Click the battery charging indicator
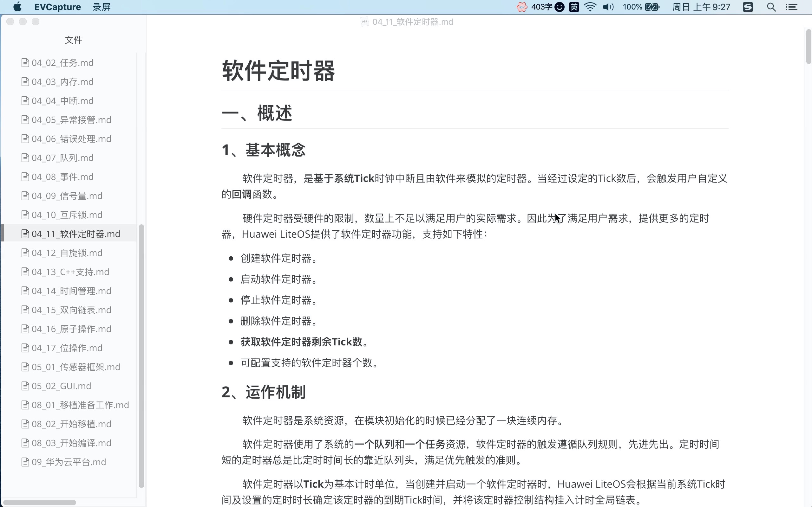 (651, 7)
